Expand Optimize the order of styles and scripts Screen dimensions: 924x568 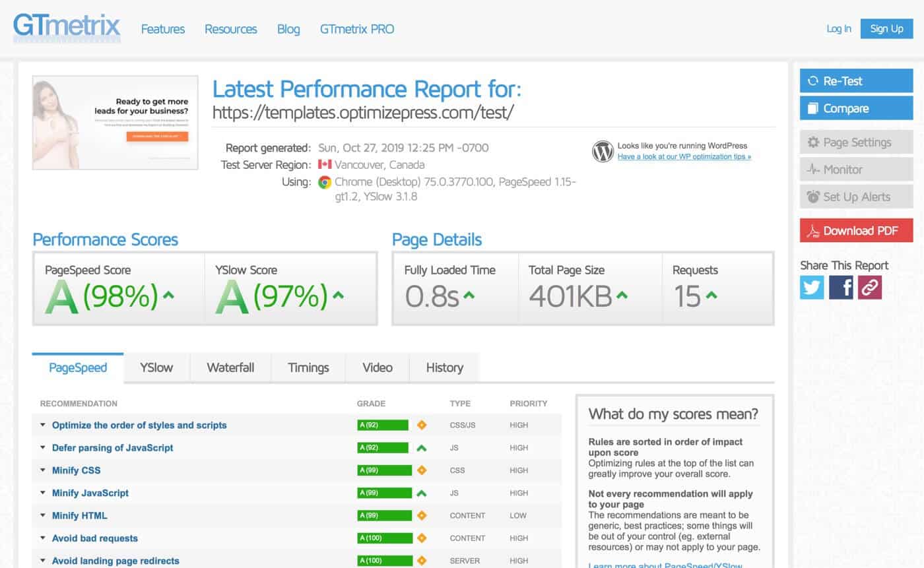click(42, 426)
